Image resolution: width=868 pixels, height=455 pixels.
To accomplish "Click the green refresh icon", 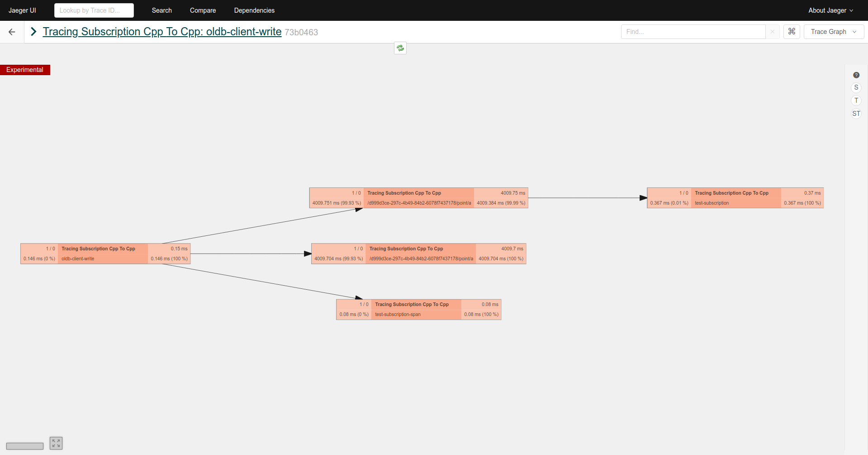I will tap(400, 48).
